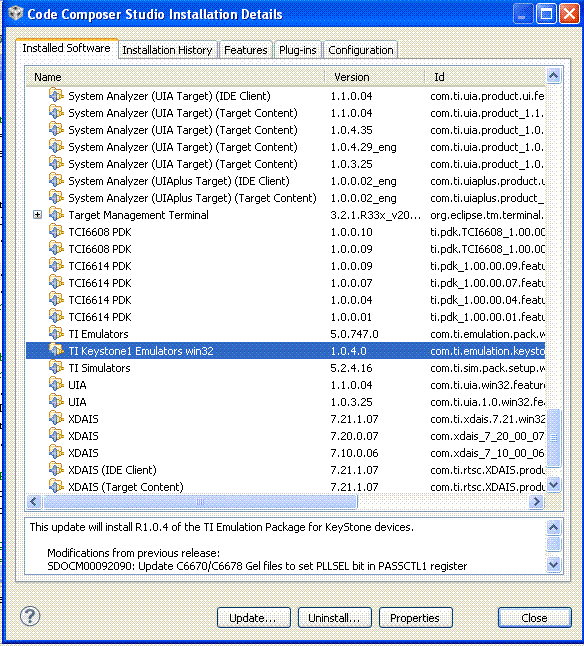
Task: Click the icon of TCI6614 PDK version 1.0.0.01
Action: click(x=56, y=316)
